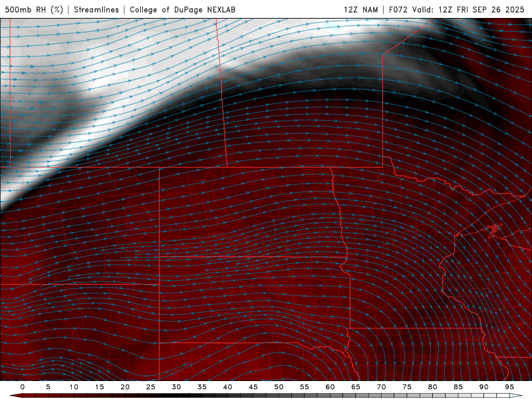Click the colorbar label '45'
The width and height of the screenshot is (532, 399).
pos(253,387)
